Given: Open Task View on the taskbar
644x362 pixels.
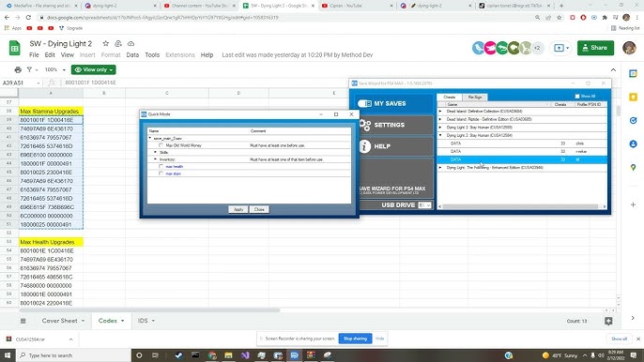Looking at the screenshot, I should [x=155, y=355].
